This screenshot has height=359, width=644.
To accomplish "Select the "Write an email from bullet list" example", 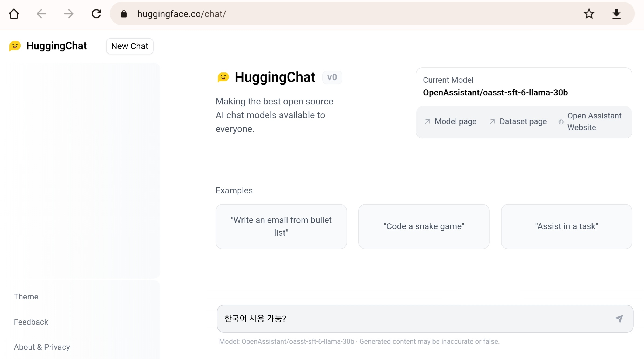I will (281, 226).
